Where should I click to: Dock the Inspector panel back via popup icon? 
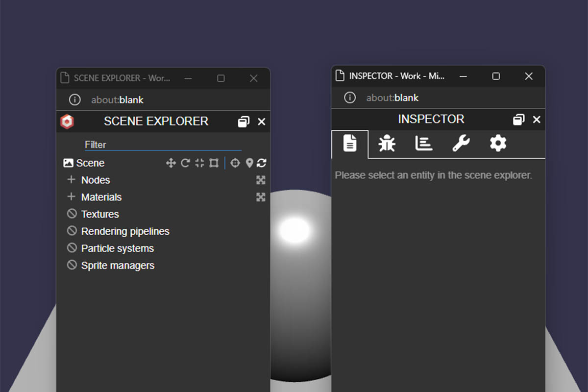(x=518, y=120)
